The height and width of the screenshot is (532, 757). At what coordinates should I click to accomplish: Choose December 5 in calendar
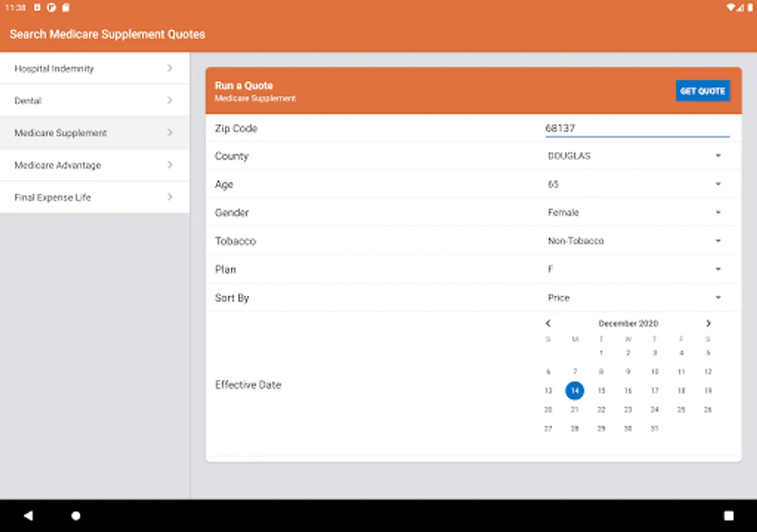point(708,353)
